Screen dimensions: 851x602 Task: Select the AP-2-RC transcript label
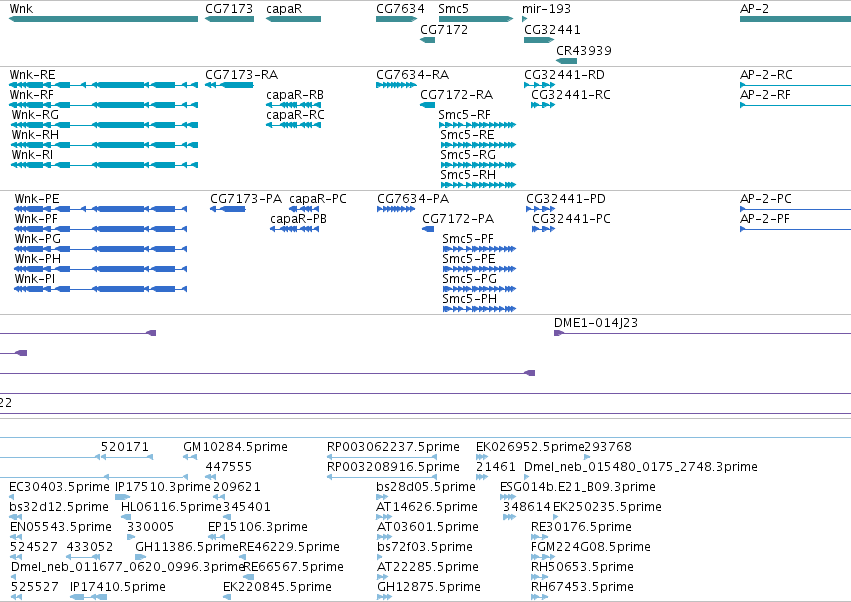click(x=766, y=75)
